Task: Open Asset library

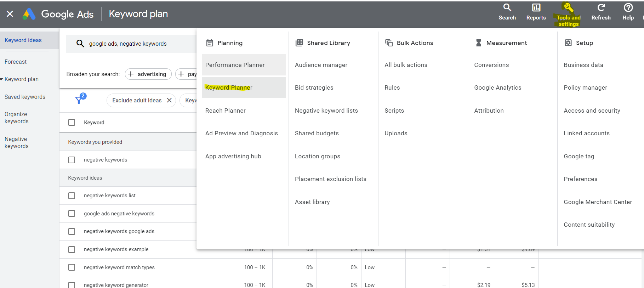Action: [x=312, y=202]
